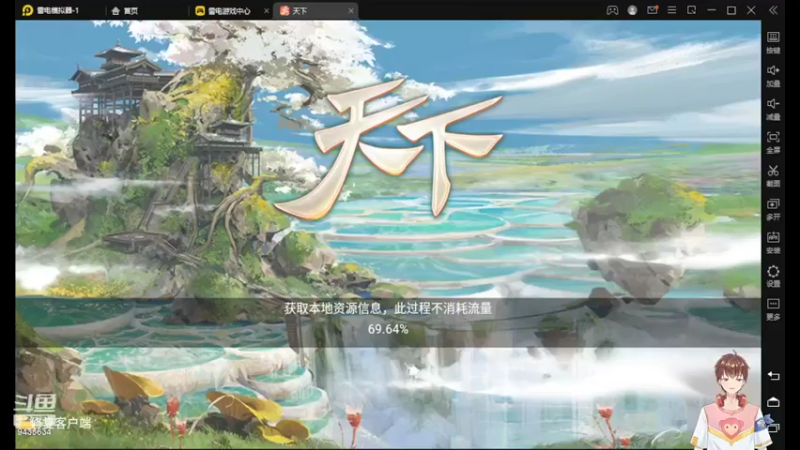Minimize the emulator window
800x450 pixels.
[711, 10]
